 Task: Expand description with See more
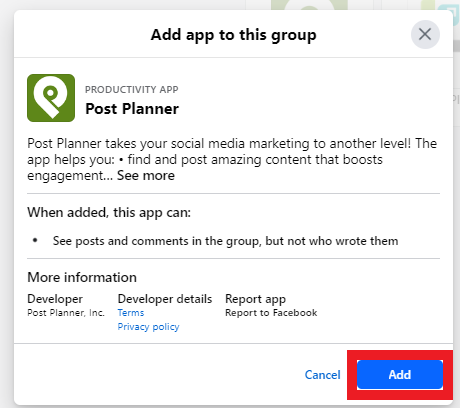tap(146, 175)
